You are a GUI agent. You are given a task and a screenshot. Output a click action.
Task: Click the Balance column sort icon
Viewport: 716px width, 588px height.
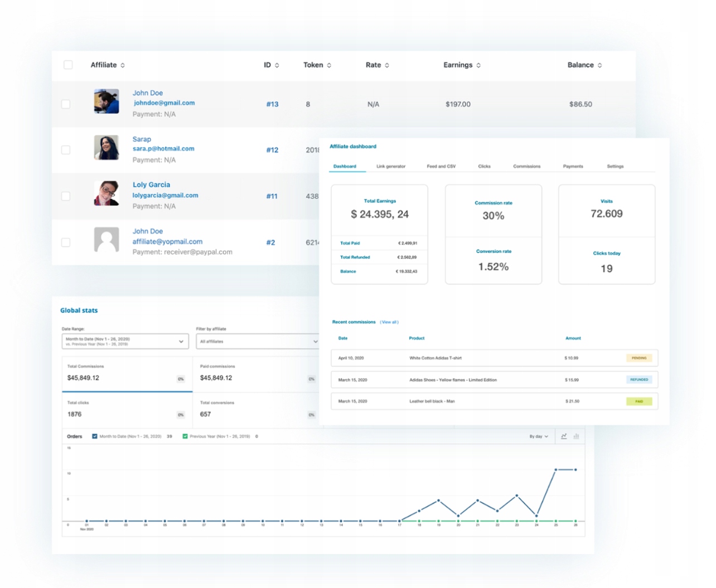pos(600,65)
